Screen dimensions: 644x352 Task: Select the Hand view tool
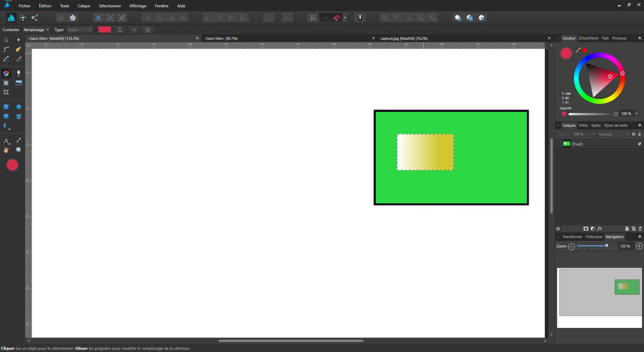pos(6,150)
